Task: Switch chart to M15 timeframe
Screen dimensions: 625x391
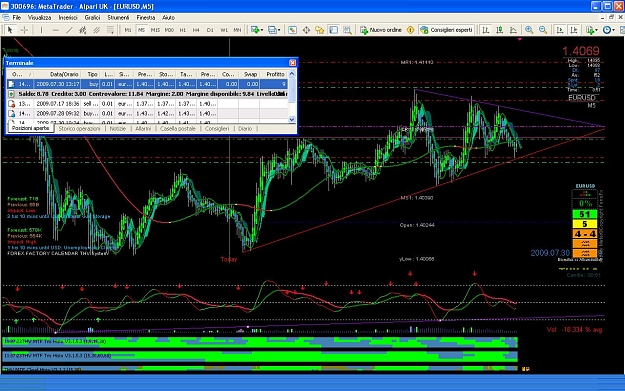Action: [x=155, y=30]
